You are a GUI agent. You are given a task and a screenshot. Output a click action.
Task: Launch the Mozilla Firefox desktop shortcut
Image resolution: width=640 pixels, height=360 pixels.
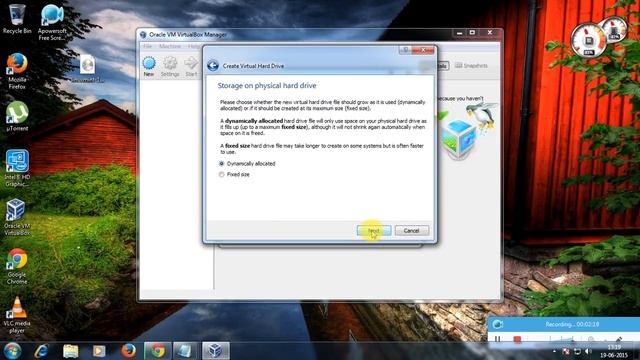(17, 71)
